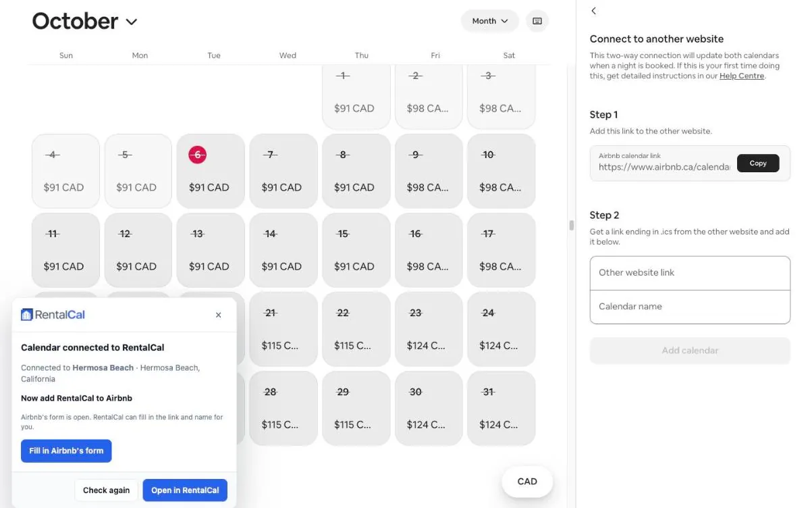Screen dimensions: 812x508
Task: Click the Other website link field
Action: [x=690, y=273]
